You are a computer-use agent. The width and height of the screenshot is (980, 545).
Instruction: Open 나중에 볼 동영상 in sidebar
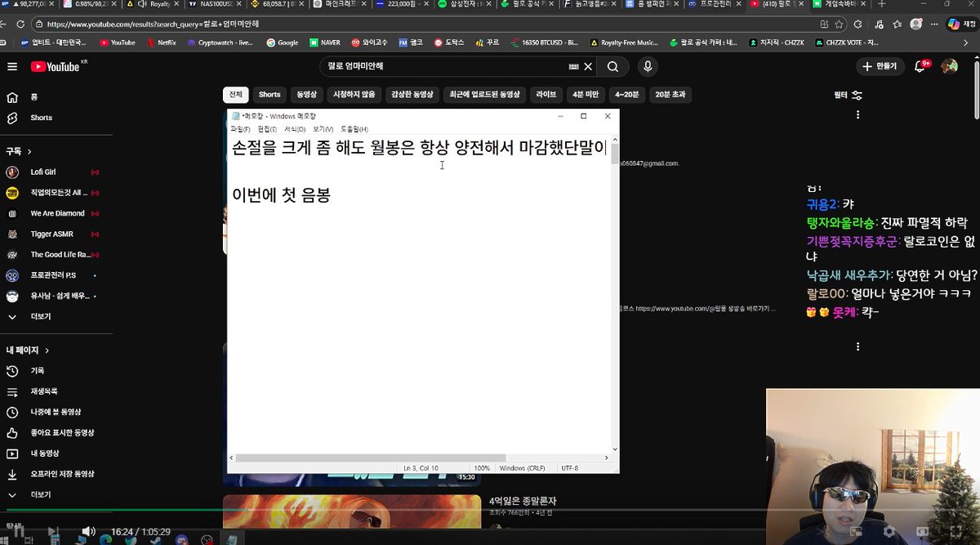point(56,412)
